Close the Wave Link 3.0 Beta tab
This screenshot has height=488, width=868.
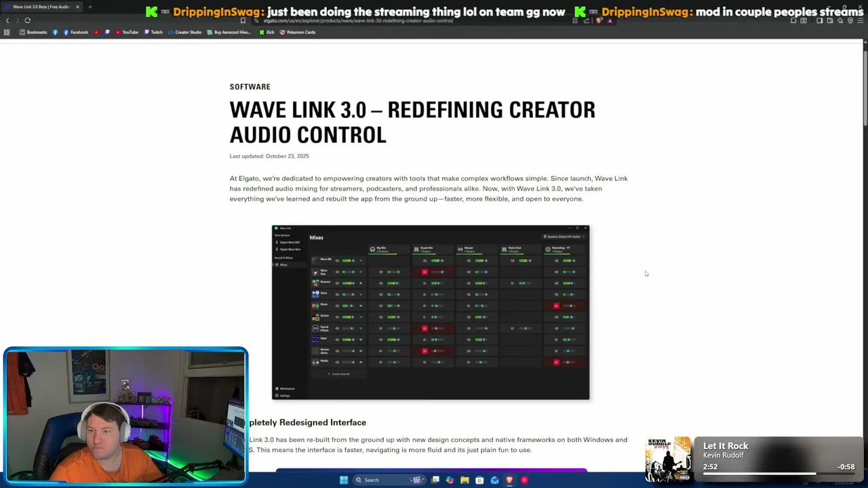point(77,7)
